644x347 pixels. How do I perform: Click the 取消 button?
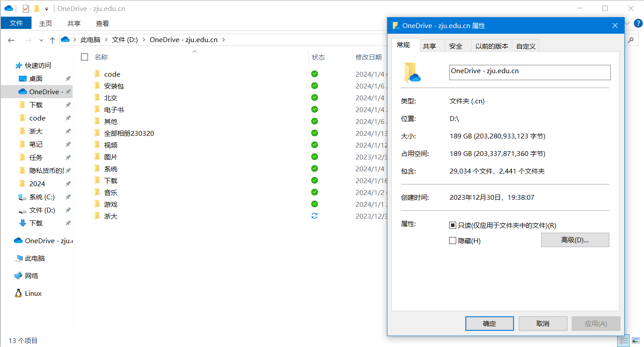[543, 324]
